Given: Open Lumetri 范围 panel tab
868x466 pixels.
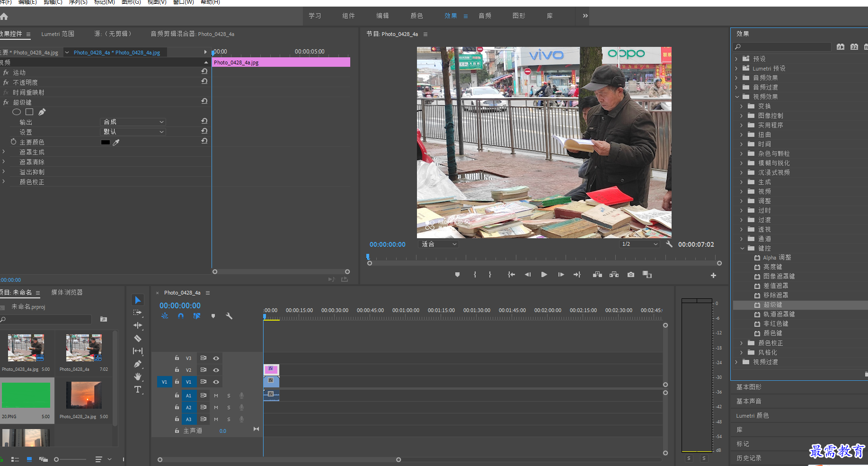Looking at the screenshot, I should [x=58, y=34].
